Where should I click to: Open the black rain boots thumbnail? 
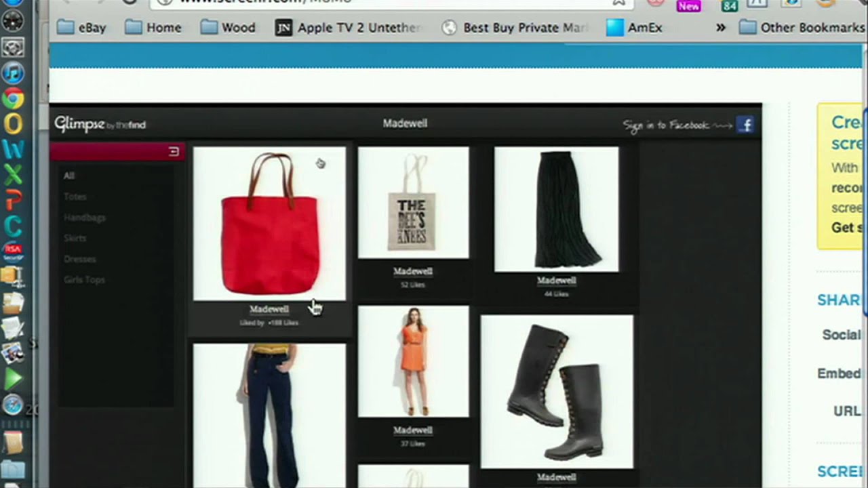coord(557,392)
